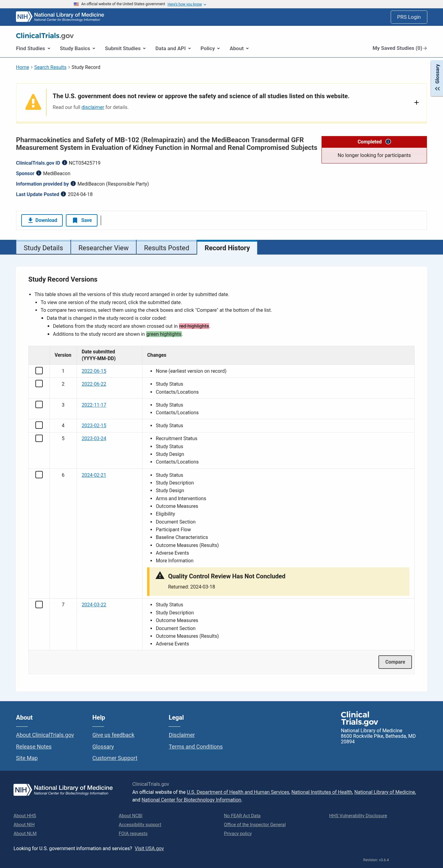Open HHS Vulnerability Disclosure link

[358, 815]
